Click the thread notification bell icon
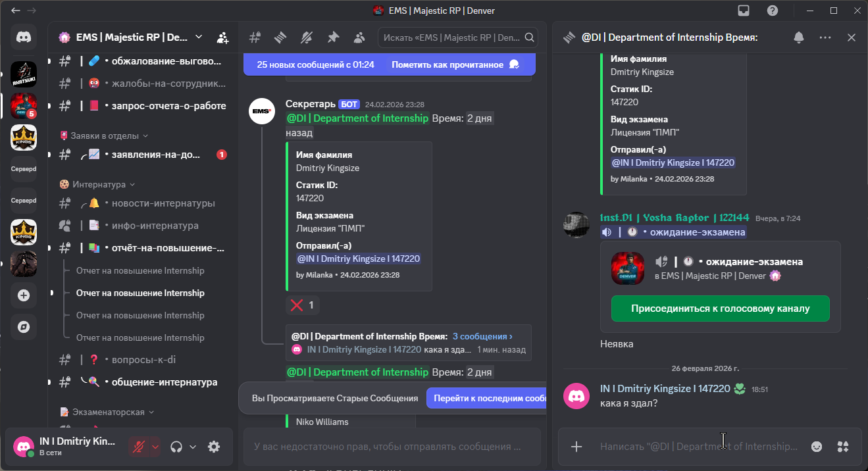The height and width of the screenshot is (471, 868). [799, 37]
